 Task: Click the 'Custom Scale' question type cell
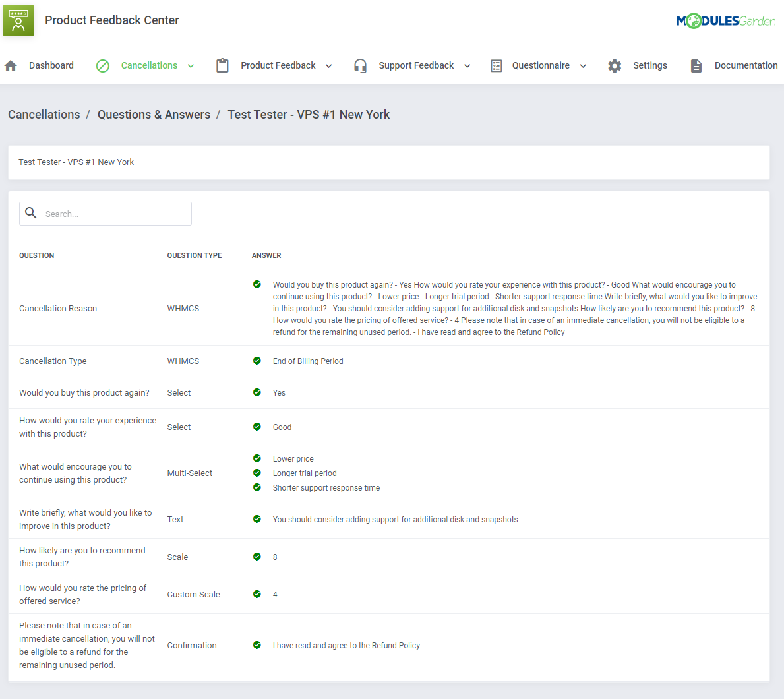(x=193, y=595)
